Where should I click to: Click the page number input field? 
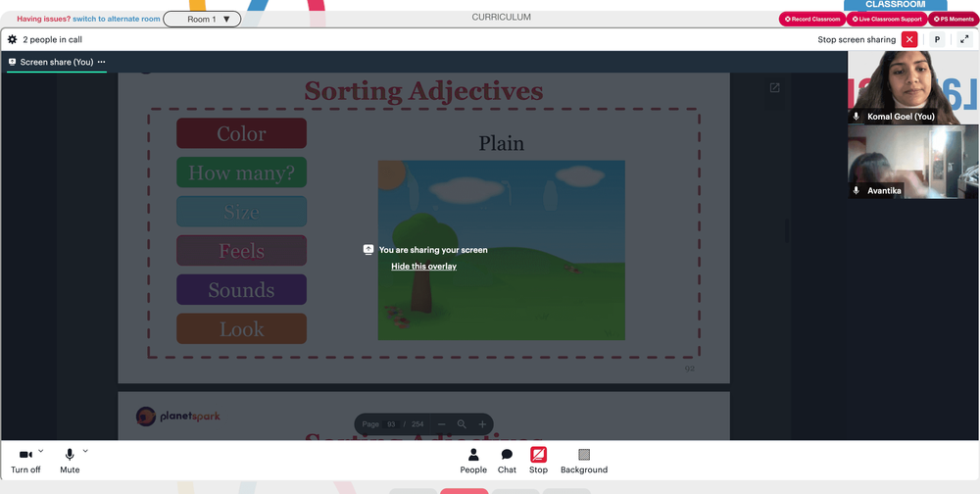(x=391, y=424)
